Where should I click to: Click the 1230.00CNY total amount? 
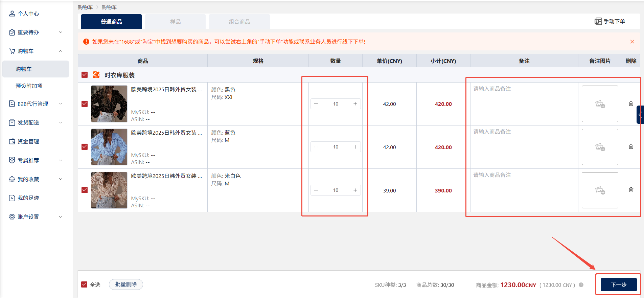point(518,285)
